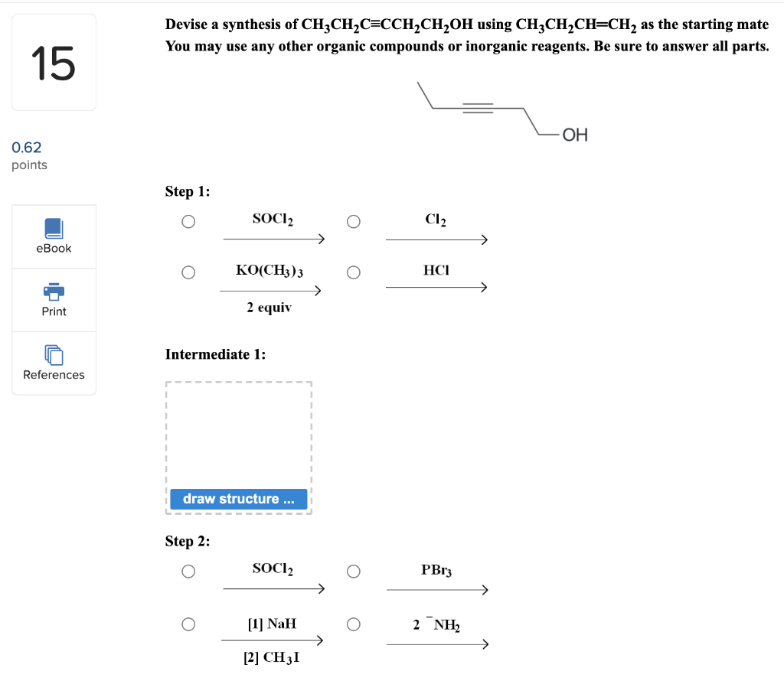Select the 2 equivalents NH2 option
This screenshot has width=784, height=684.
point(353,624)
